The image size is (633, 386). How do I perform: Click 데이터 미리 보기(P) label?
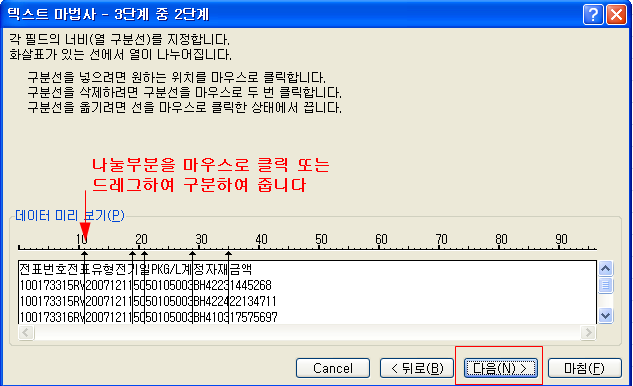(x=70, y=216)
